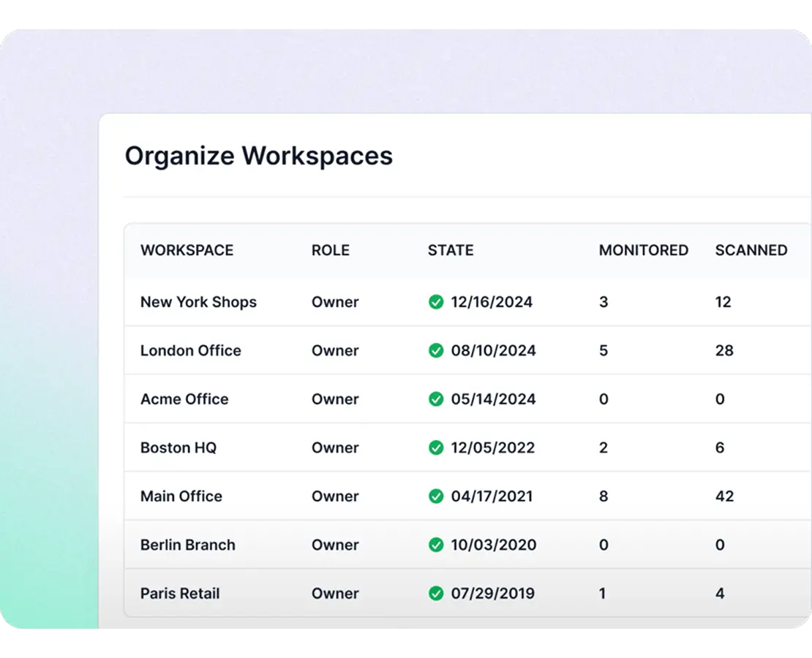
Task: Select the date 04/17/2021
Action: click(x=492, y=496)
